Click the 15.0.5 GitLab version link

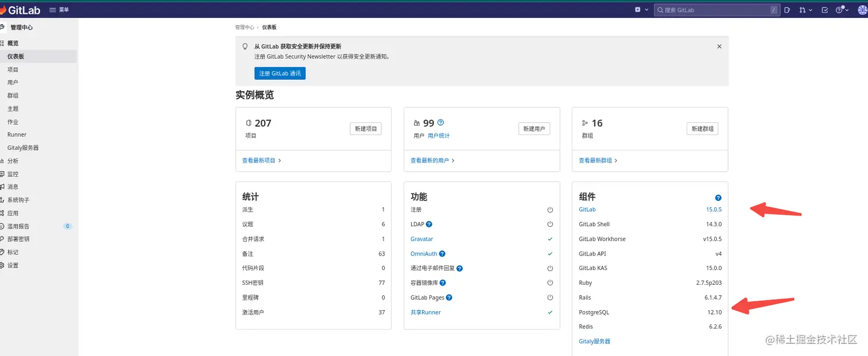[x=714, y=210]
